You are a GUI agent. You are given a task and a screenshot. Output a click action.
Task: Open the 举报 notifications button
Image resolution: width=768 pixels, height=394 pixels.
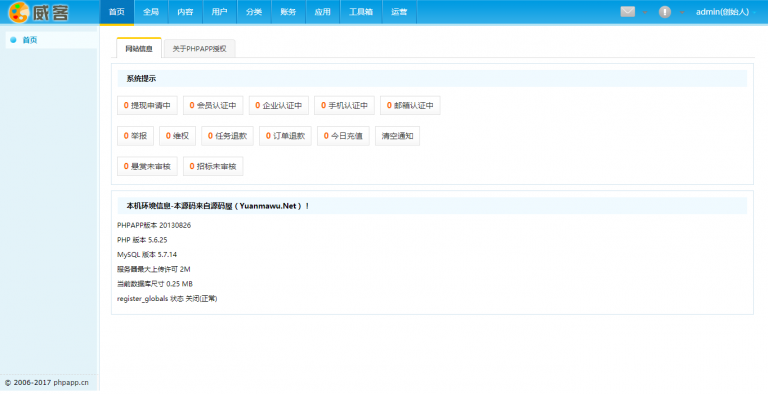click(x=135, y=136)
